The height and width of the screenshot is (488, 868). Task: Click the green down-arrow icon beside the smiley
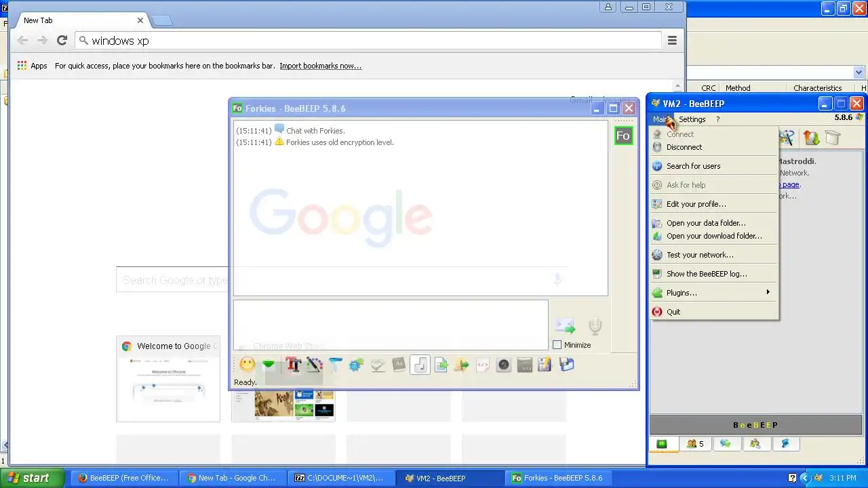click(269, 365)
